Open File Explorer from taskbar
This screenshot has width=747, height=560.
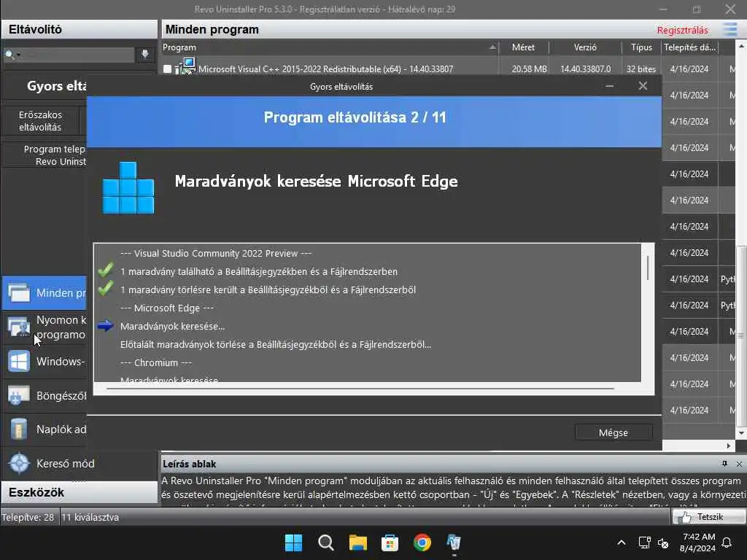click(357, 542)
